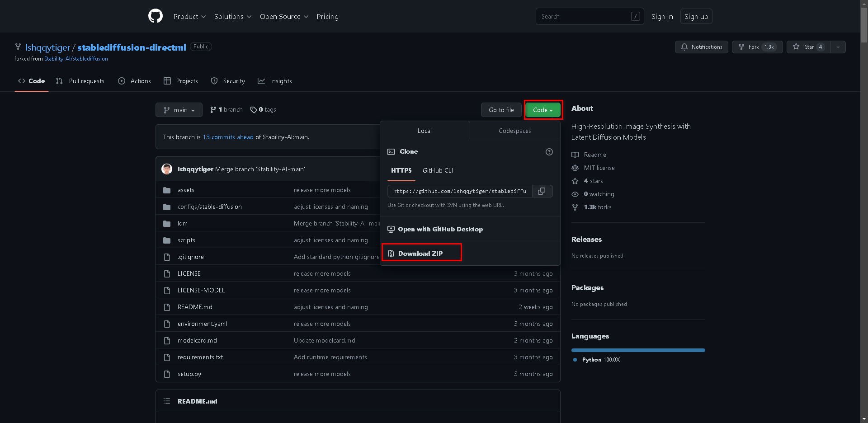View the 0 tags link
The image size is (868, 423).
point(263,110)
